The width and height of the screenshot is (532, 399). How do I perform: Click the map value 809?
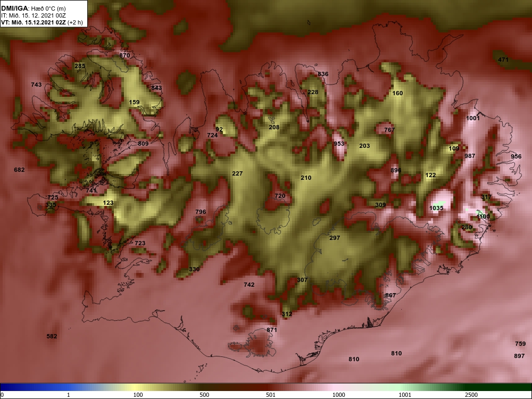pos(143,144)
